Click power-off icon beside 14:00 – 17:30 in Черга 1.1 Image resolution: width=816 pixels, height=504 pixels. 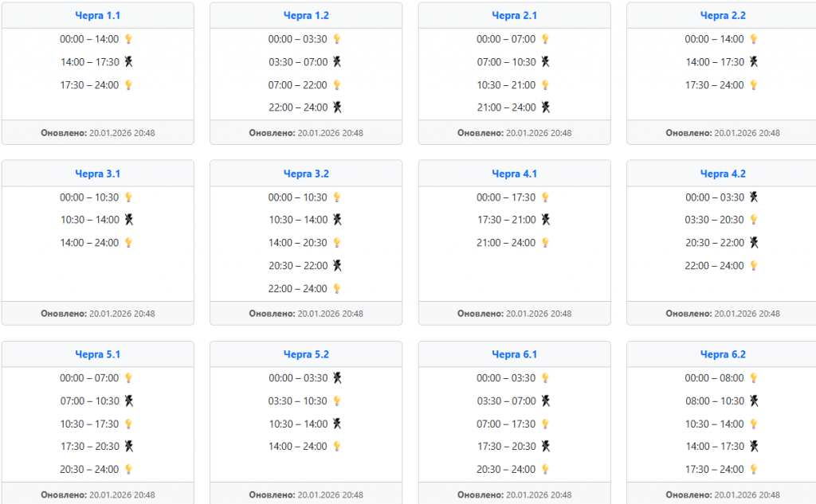tap(128, 62)
